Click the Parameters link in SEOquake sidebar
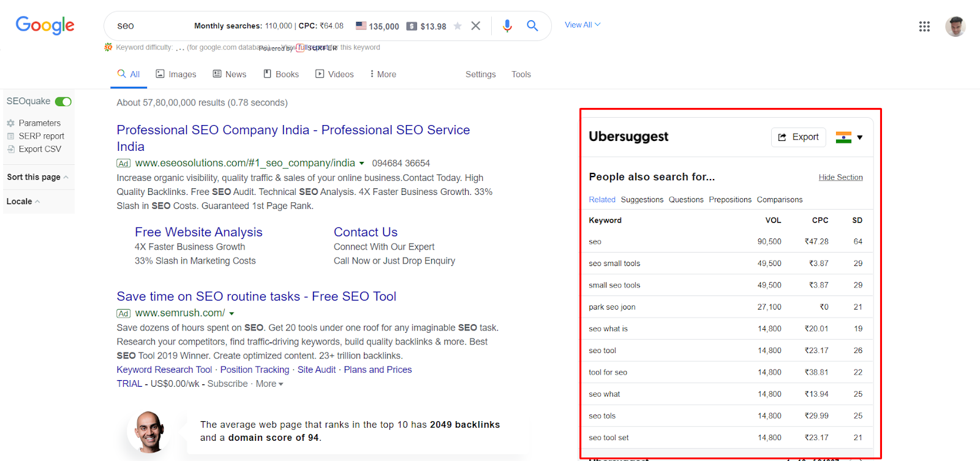Image resolution: width=980 pixels, height=461 pixels. 40,123
